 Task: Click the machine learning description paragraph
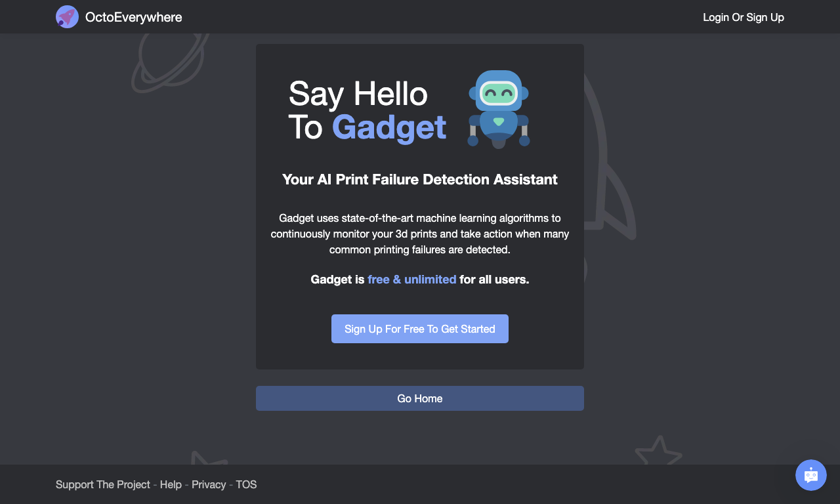pos(420,234)
